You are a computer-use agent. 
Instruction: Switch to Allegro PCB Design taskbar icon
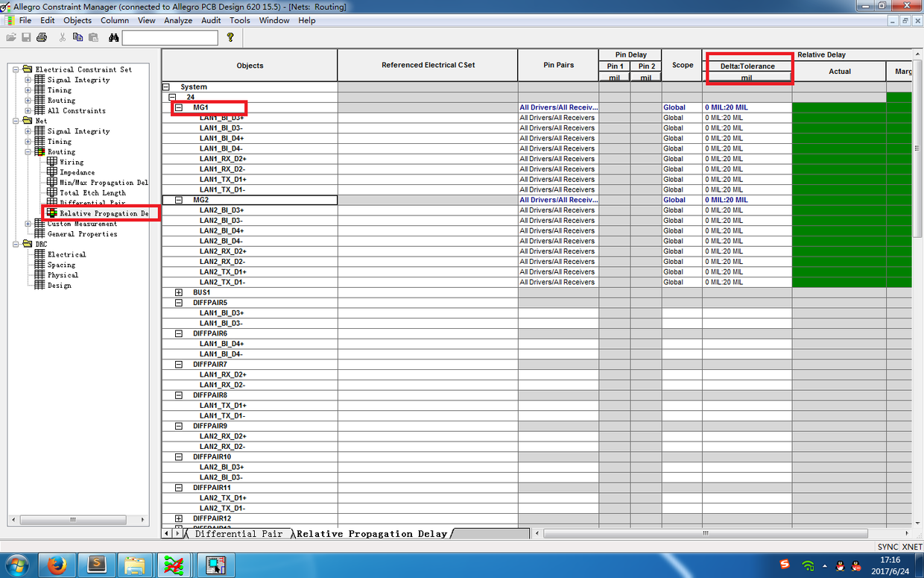pyautogui.click(x=175, y=565)
